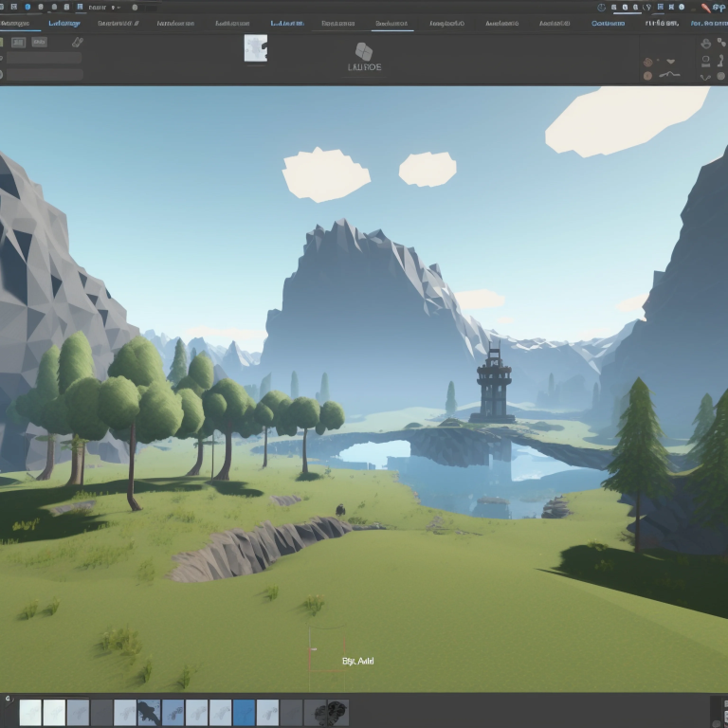Select the bright blue swatch in the bottom strip

coord(244,712)
